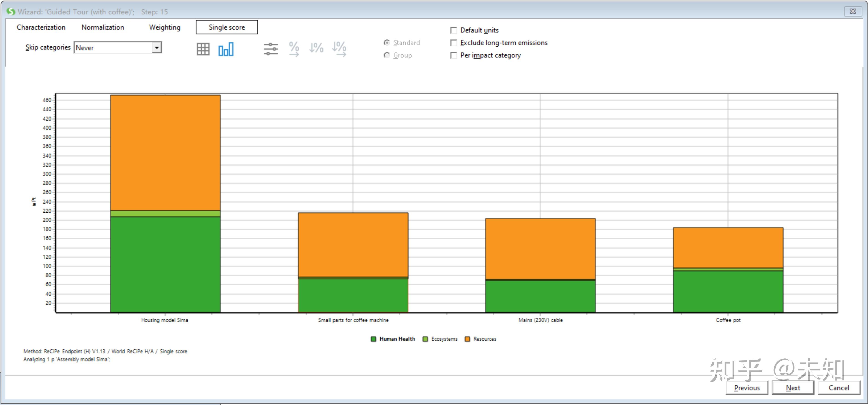This screenshot has height=405, width=868.
Task: Select the Group radio button
Action: 387,55
